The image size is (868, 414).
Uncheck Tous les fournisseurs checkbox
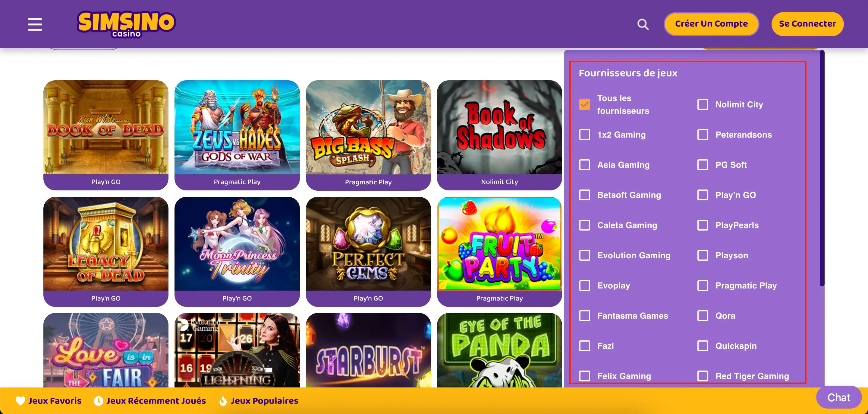coord(585,104)
